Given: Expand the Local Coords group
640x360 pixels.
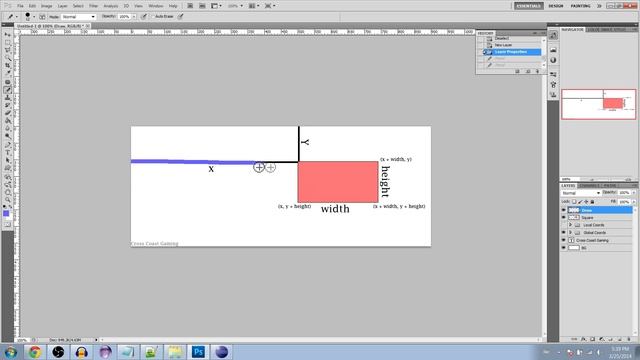Looking at the screenshot, I should point(570,225).
